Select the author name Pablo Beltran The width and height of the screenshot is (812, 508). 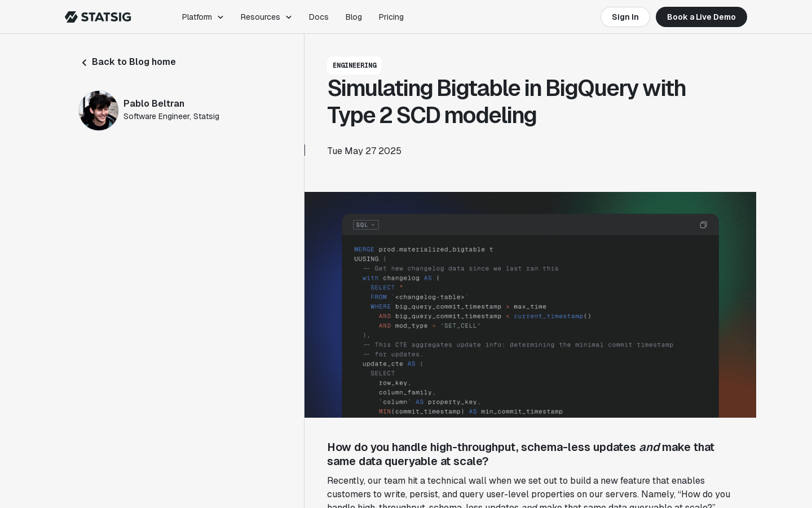tap(154, 103)
